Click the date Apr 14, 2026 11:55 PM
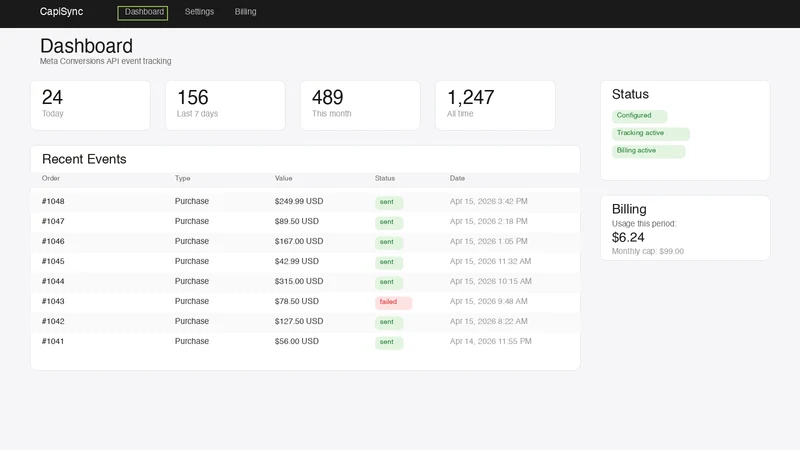800x450 pixels. [490, 341]
